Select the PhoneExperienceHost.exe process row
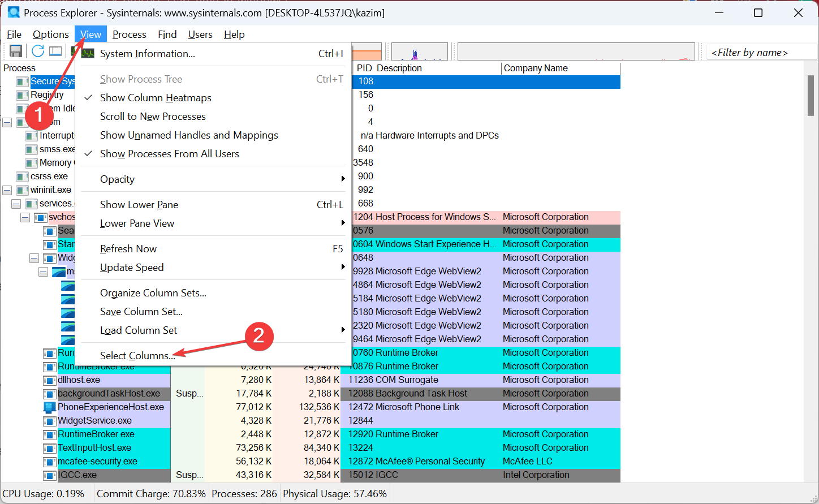 311,407
